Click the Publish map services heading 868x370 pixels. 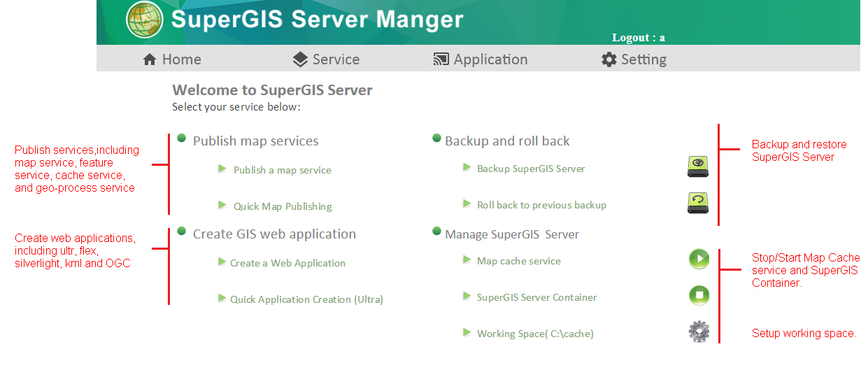(256, 141)
